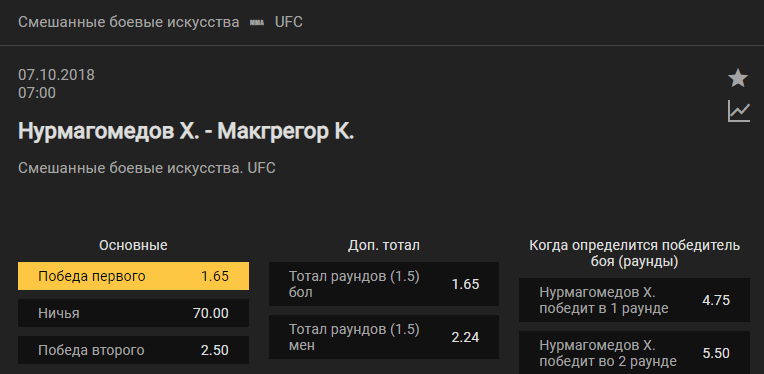Open Смешанные боевые искусства breadcrumb link
Viewport: 764px width, 374px height.
[x=129, y=22]
